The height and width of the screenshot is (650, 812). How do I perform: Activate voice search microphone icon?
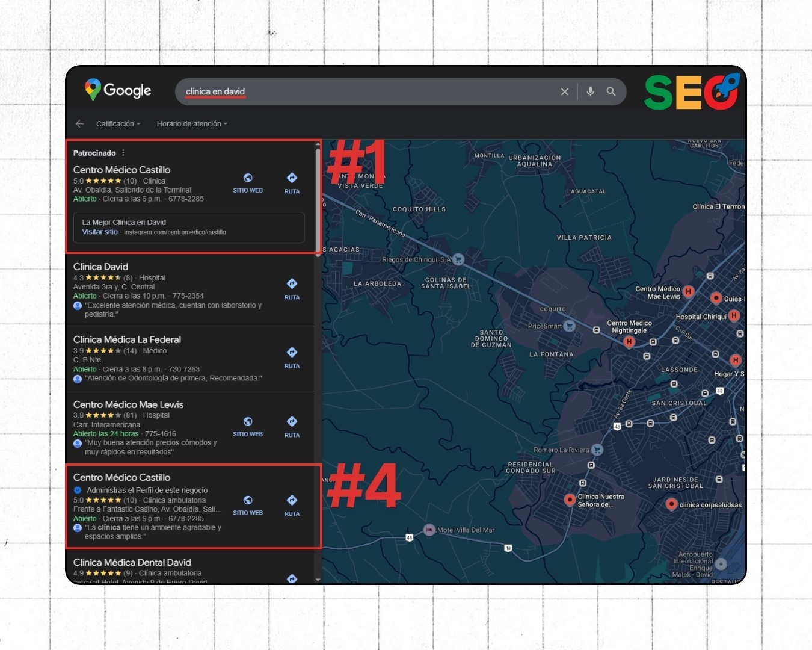[x=590, y=91]
